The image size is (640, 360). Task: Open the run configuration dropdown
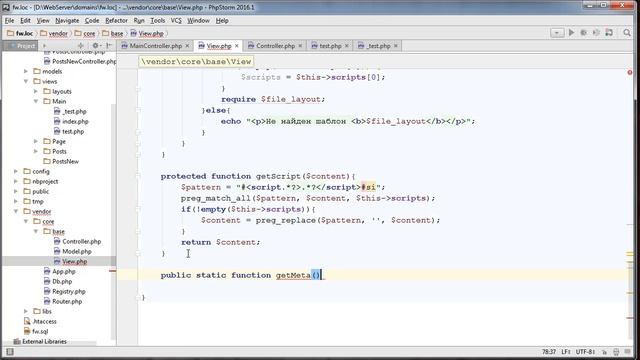click(x=557, y=33)
